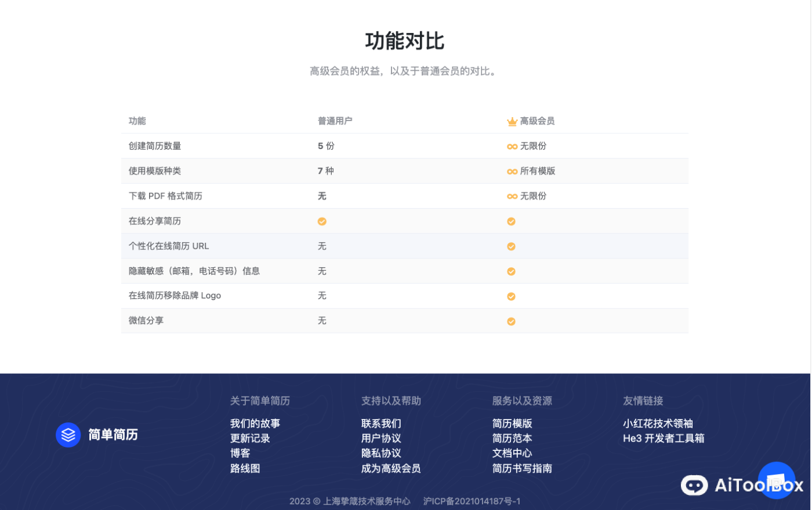Open 简历书写指南 resource

tap(521, 468)
